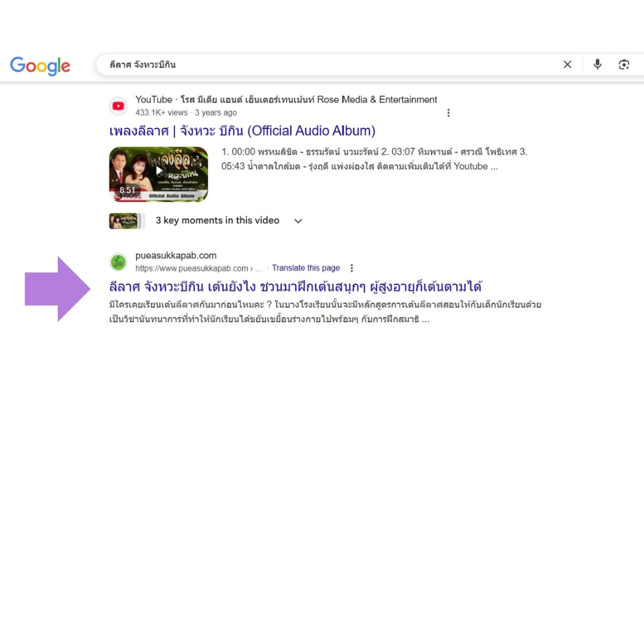This screenshot has width=644, height=644.
Task: Clear the search box with the X icon
Action: coord(567,65)
